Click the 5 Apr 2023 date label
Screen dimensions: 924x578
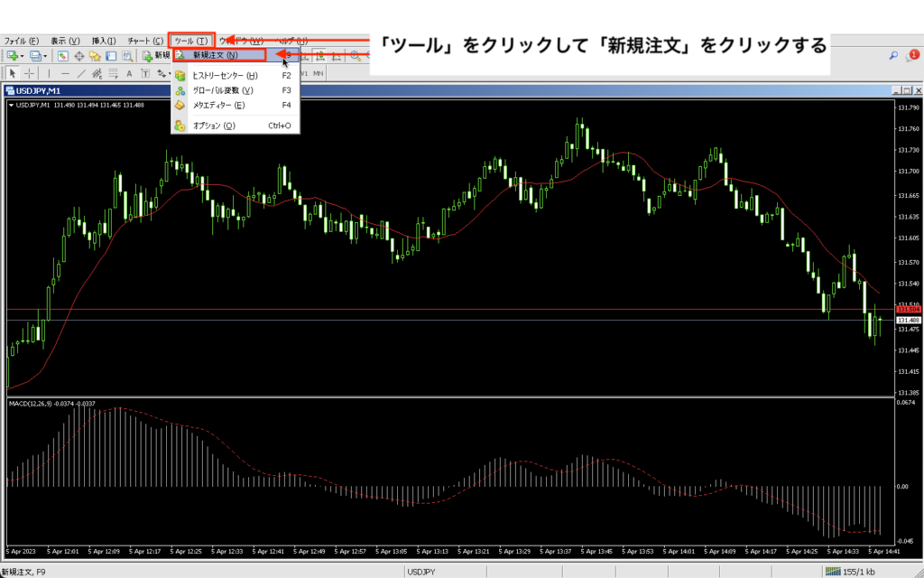(21, 552)
